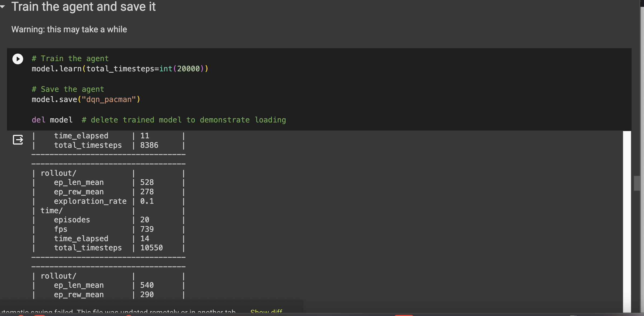Click the 'delete trained model to demonstrate loading' comment
The height and width of the screenshot is (316, 644).
(184, 120)
